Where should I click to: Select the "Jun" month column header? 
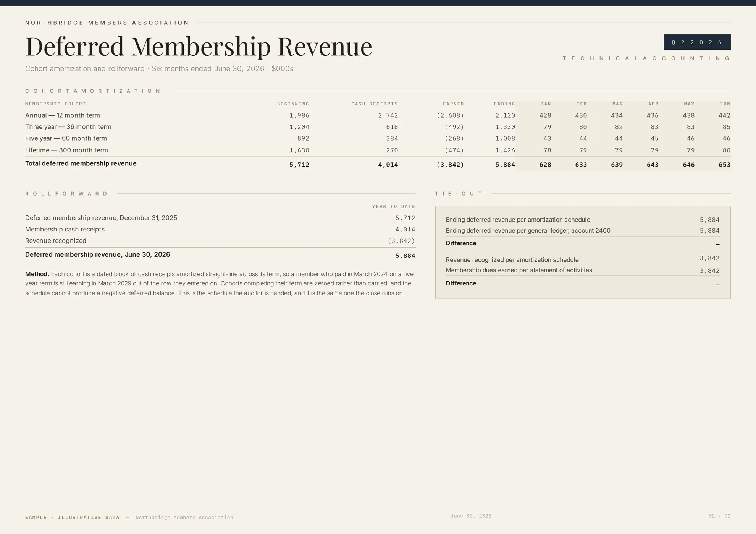(x=725, y=104)
